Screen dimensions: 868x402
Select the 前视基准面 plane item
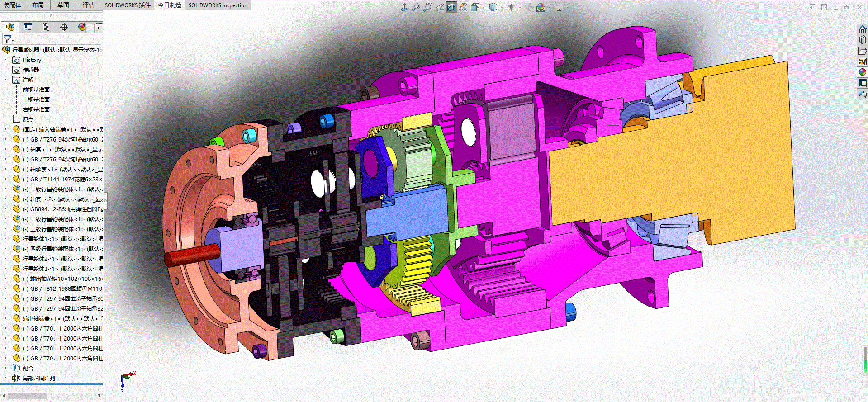(x=36, y=90)
